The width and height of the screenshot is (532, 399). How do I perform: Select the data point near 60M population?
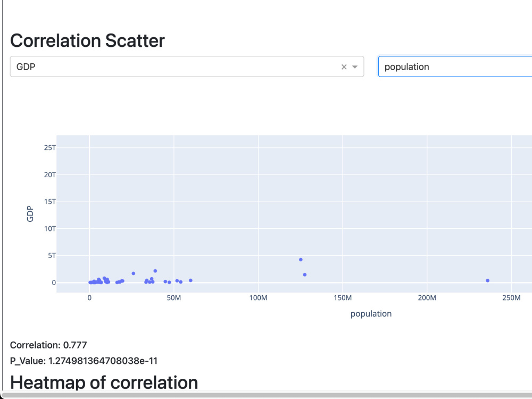[x=190, y=280]
